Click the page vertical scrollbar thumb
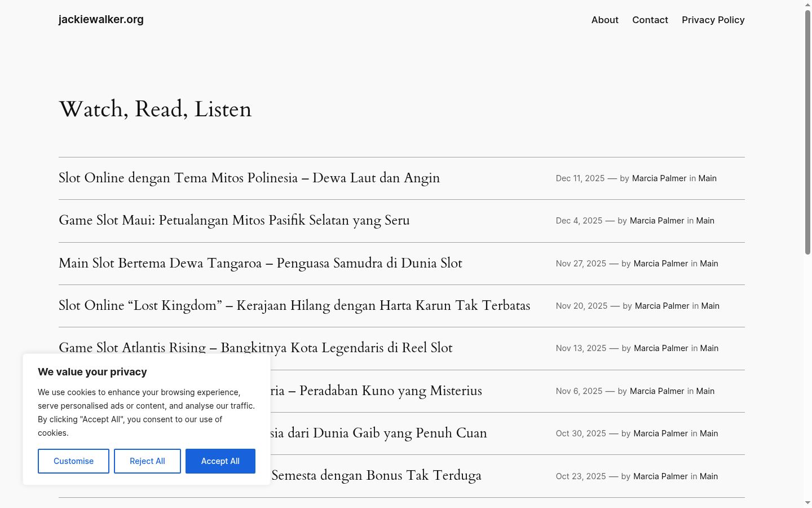 coord(807,132)
